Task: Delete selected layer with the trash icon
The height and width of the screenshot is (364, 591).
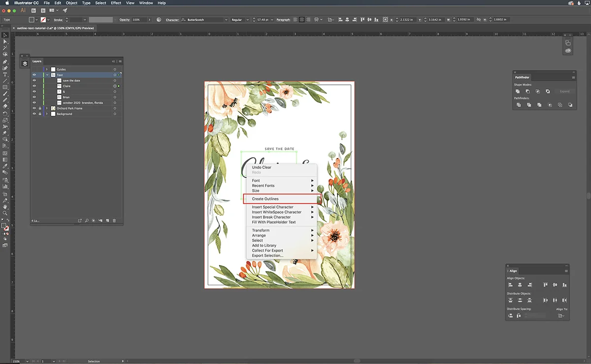Action: pos(114,220)
